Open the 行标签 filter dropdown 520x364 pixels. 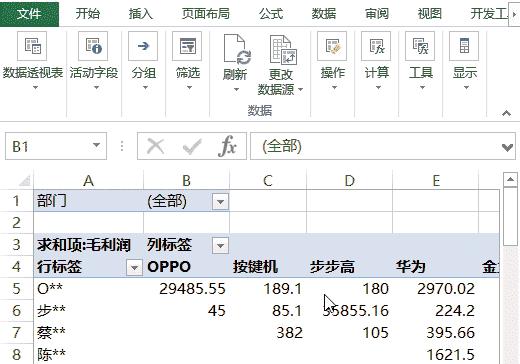pos(134,268)
